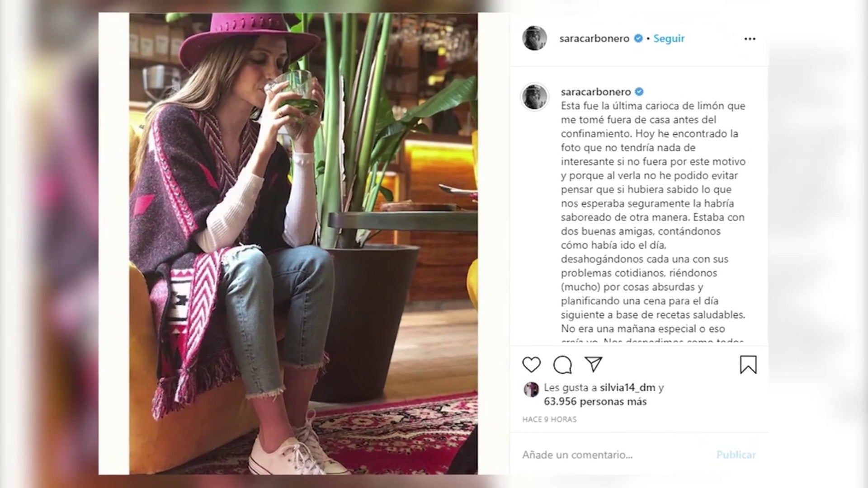Open comments with the speech bubble icon

pos(562,365)
